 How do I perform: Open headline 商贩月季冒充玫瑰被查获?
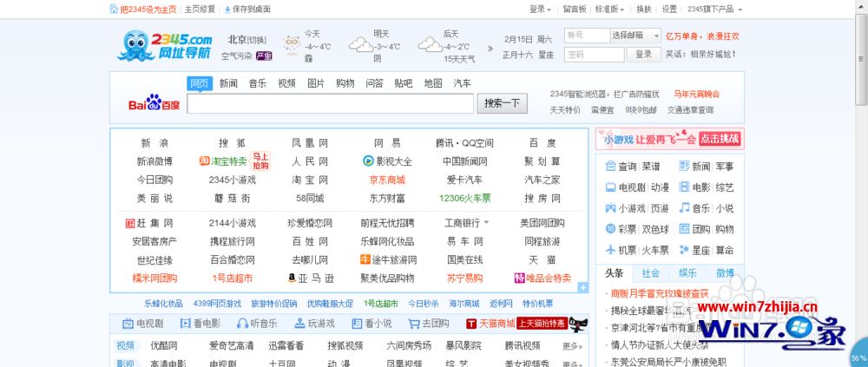[x=660, y=293]
